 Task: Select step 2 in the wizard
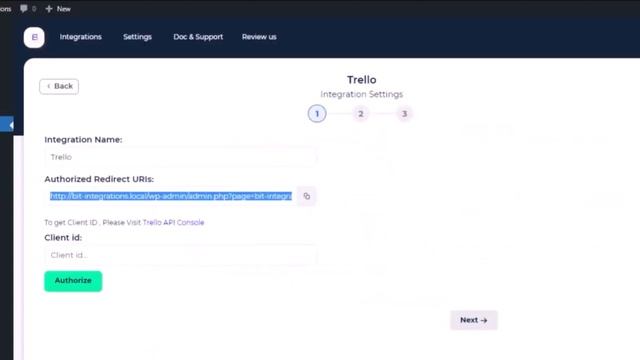click(x=360, y=113)
